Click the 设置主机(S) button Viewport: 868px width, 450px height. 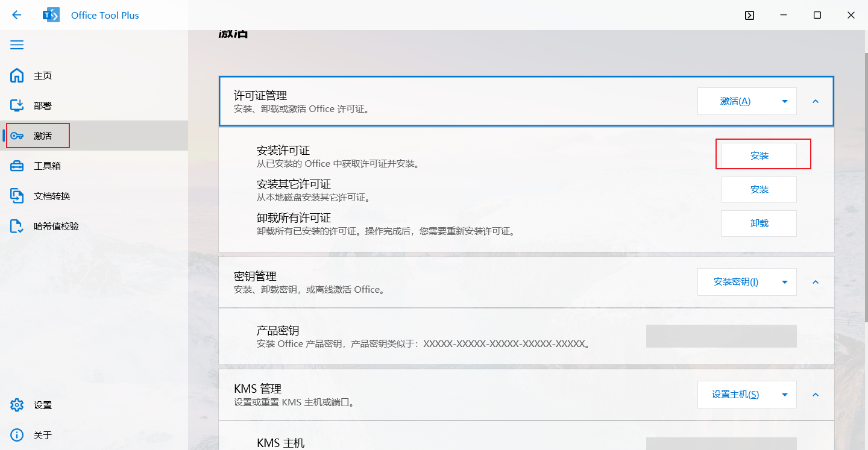735,395
